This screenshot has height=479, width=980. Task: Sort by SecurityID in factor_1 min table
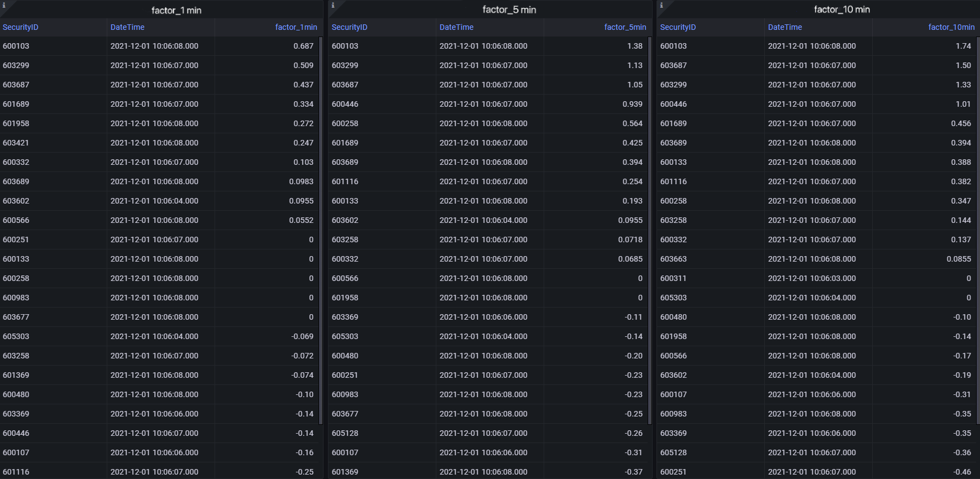tap(20, 27)
